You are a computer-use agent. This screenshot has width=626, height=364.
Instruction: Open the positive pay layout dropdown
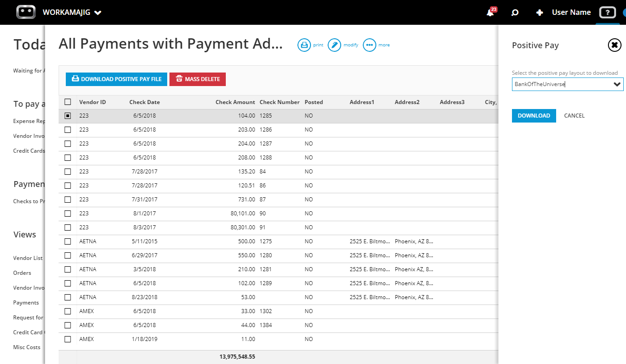pyautogui.click(x=617, y=84)
